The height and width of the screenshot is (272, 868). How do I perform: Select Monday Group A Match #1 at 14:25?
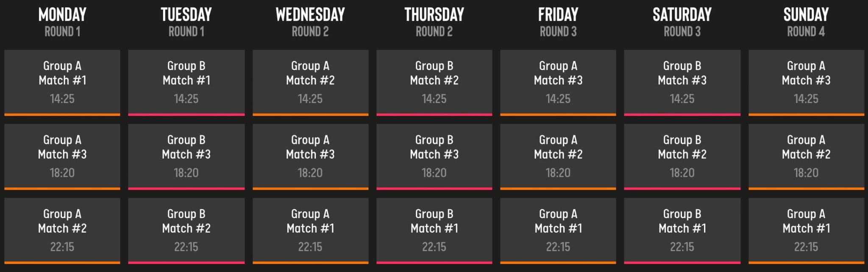click(62, 83)
